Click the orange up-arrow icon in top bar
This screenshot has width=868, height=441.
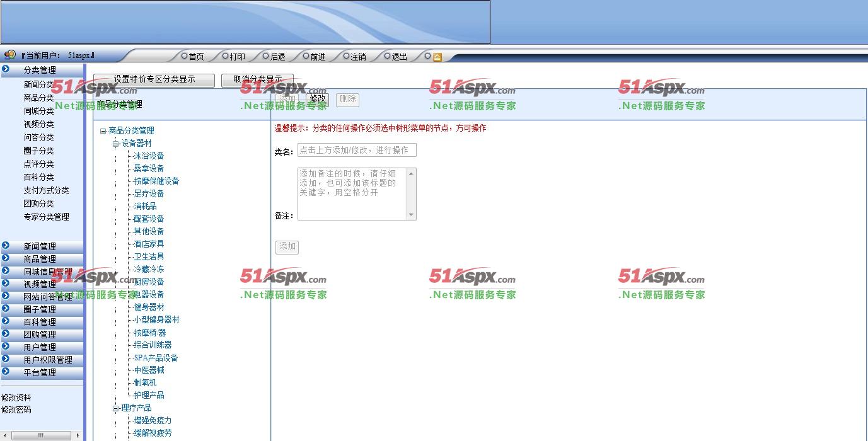pos(437,57)
